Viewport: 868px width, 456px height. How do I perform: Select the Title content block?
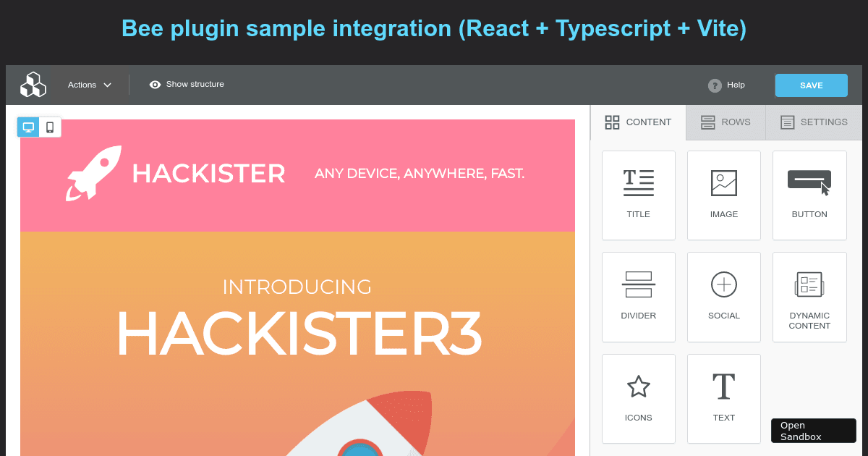click(639, 195)
